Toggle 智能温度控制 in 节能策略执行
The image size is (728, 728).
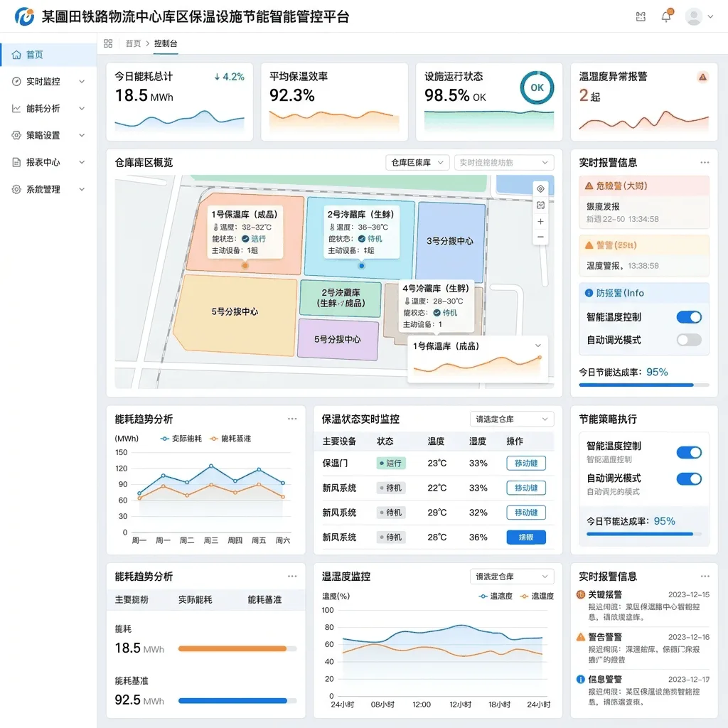click(689, 453)
